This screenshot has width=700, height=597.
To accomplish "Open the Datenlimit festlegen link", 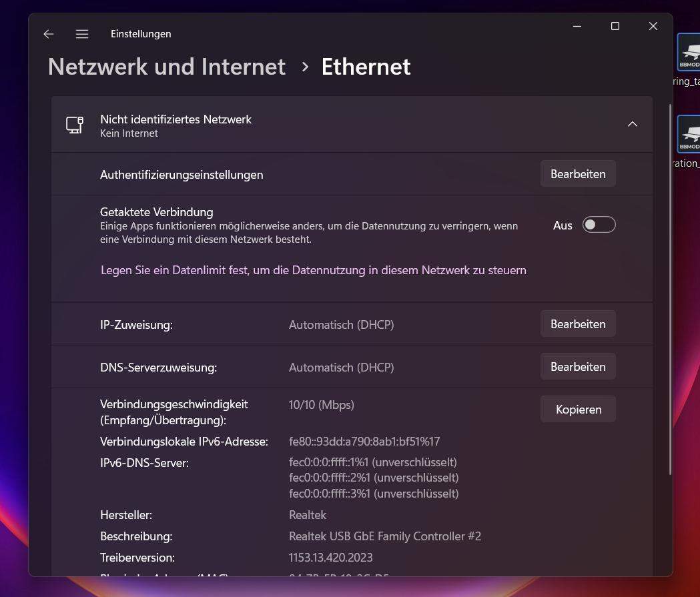I will 313,269.
